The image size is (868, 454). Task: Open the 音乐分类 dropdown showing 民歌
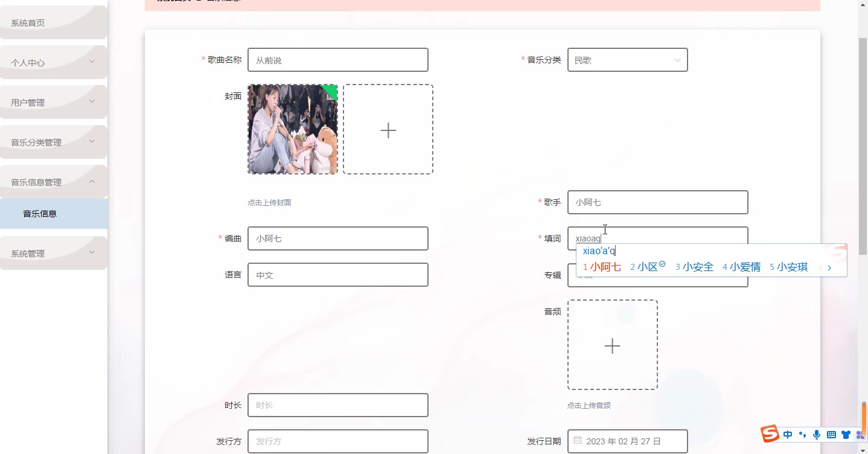(x=628, y=60)
